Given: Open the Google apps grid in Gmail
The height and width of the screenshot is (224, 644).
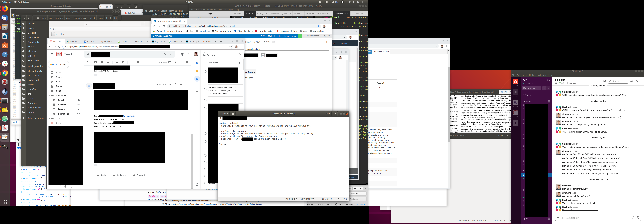Looking at the screenshot, I should 189,54.
